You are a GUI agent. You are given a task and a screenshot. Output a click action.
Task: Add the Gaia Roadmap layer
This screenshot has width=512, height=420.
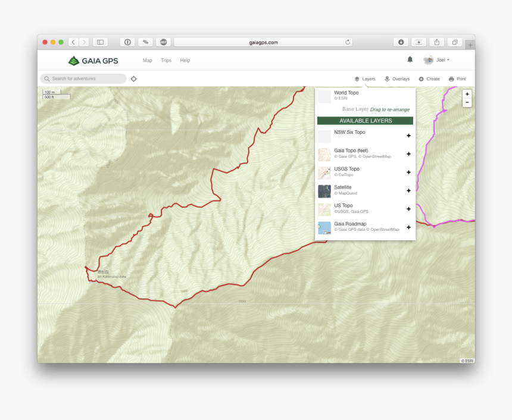pyautogui.click(x=408, y=227)
